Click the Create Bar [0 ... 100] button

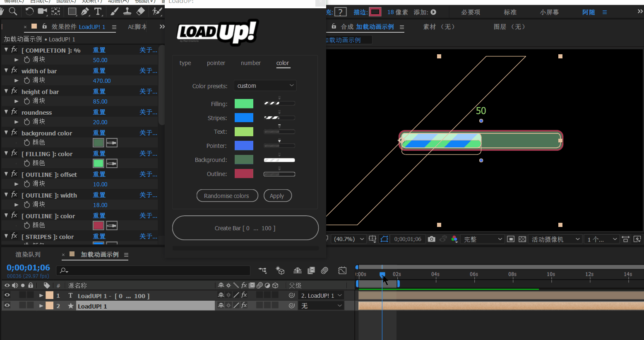tap(245, 228)
